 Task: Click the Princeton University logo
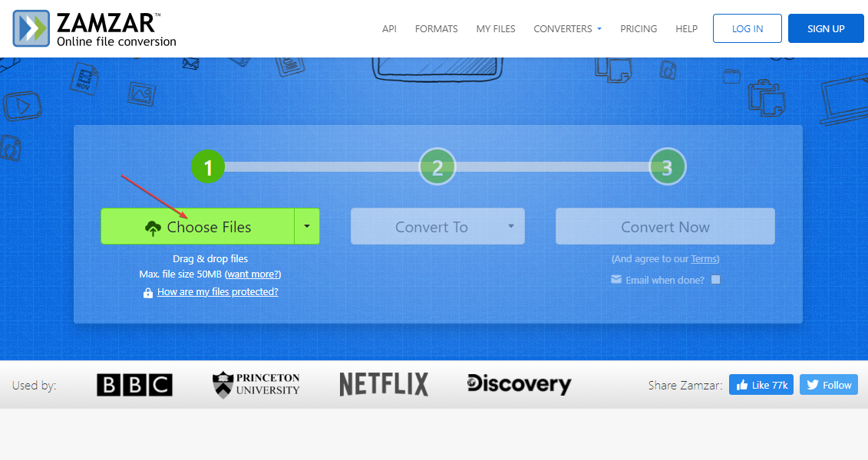256,384
